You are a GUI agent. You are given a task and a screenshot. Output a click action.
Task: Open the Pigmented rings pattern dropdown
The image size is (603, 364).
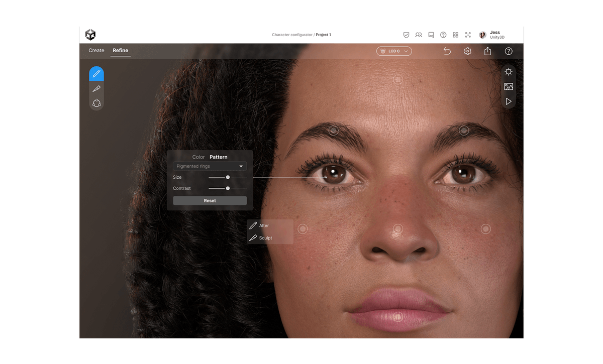click(x=210, y=166)
